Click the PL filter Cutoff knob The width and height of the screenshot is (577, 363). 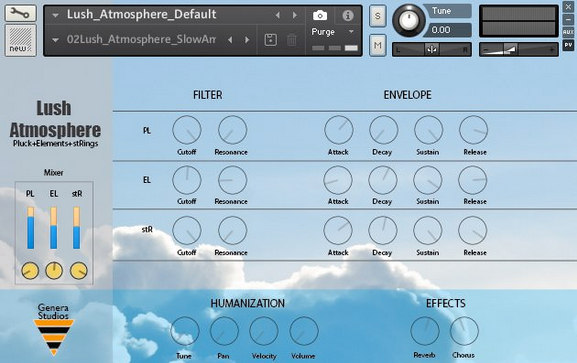pos(187,130)
